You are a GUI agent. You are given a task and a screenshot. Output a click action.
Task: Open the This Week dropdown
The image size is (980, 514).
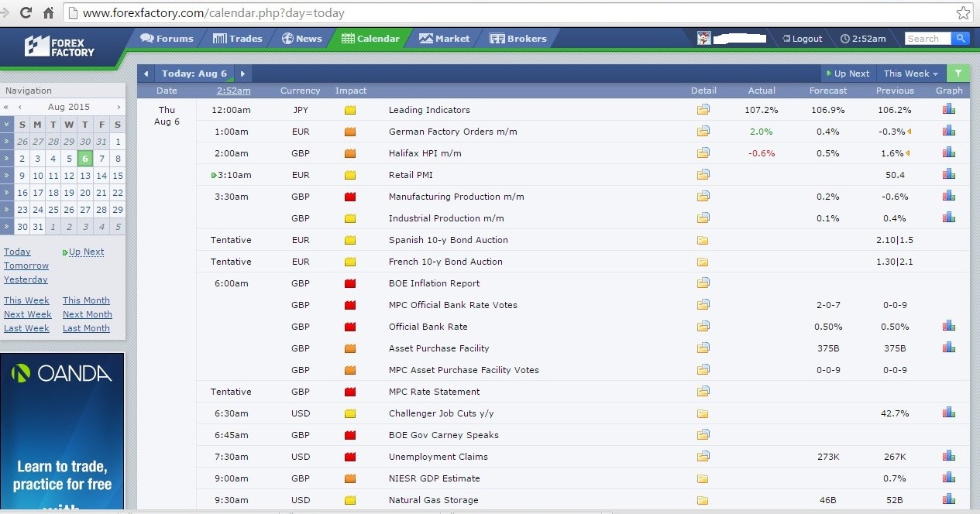(x=911, y=74)
